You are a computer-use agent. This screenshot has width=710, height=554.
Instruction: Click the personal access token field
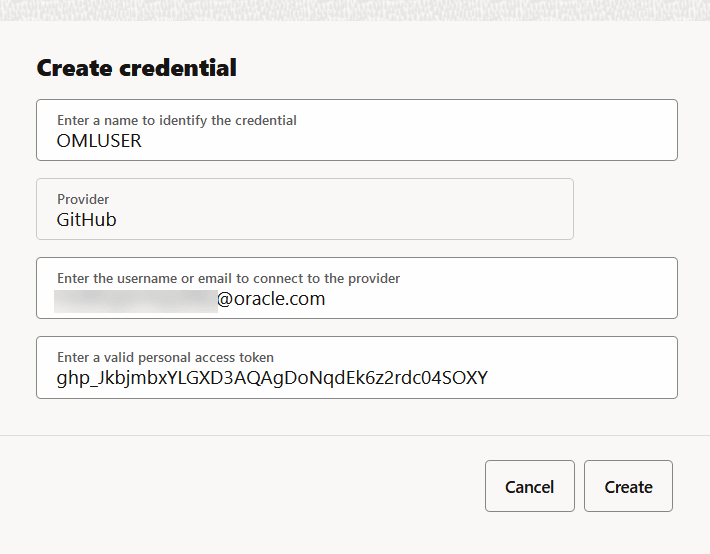(356, 368)
